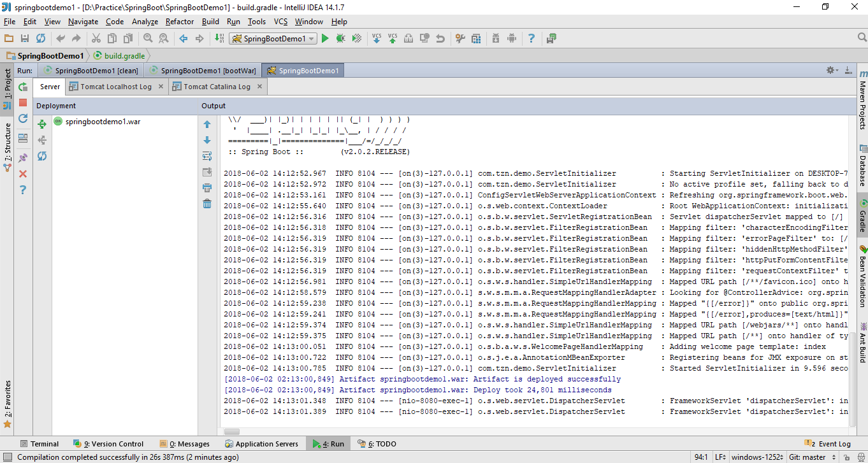Screen dimensions: 868x463
Task: Deploy artifact using the green plus icon
Action: 42,124
